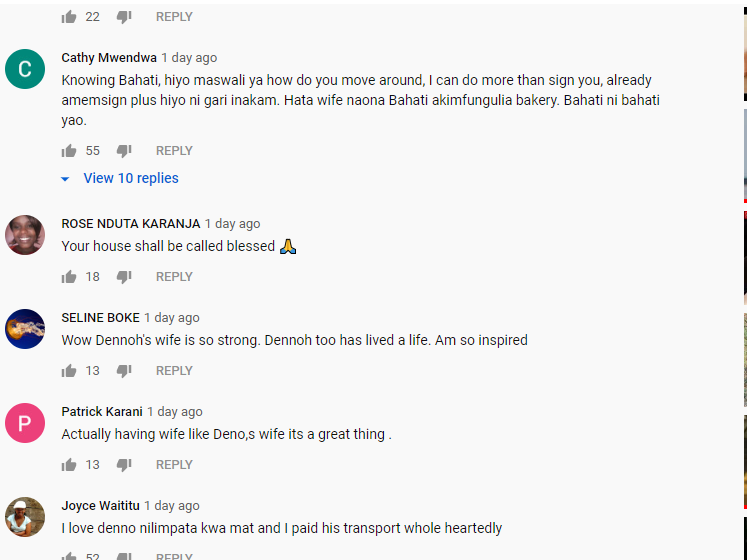This screenshot has width=747, height=560.
Task: Like Seline Boke's comment
Action: [x=69, y=371]
